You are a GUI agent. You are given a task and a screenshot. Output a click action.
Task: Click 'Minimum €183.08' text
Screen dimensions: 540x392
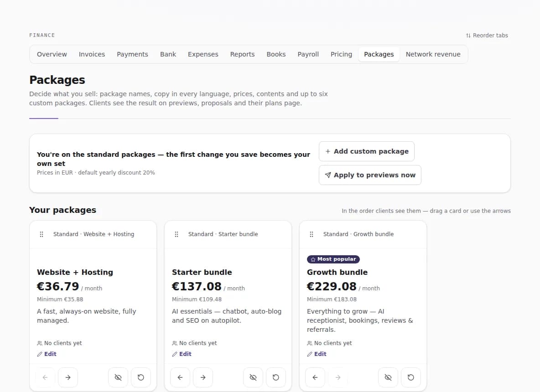point(332,299)
